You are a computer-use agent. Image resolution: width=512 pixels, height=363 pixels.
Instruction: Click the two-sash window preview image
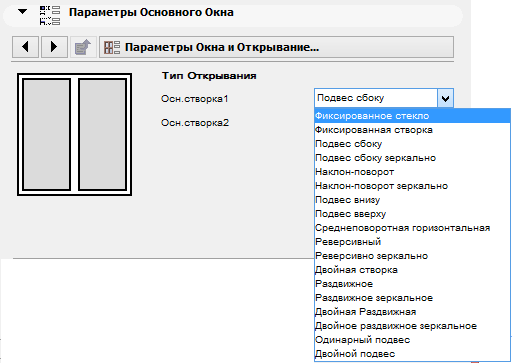point(74,134)
